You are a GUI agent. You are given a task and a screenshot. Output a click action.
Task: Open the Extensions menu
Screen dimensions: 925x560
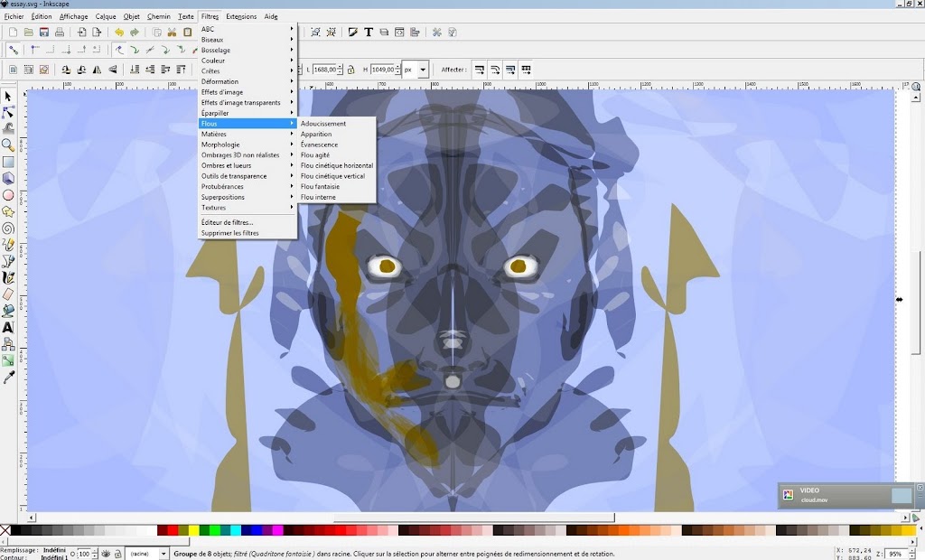(241, 16)
